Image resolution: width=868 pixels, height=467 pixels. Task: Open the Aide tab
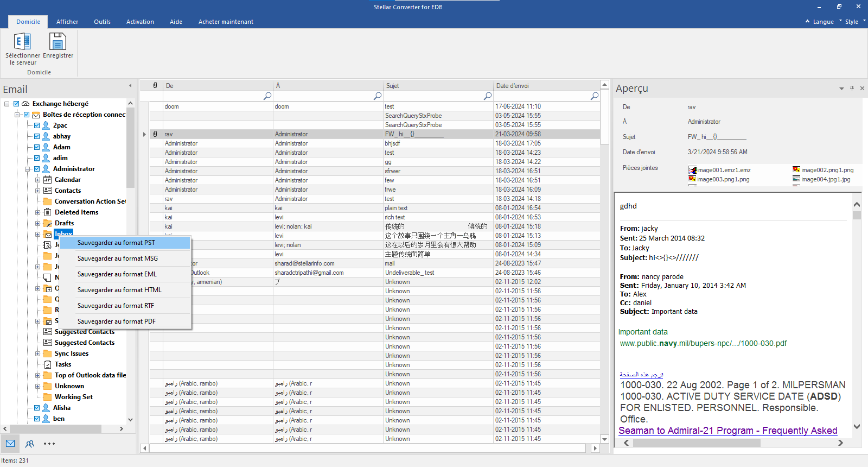coord(176,22)
